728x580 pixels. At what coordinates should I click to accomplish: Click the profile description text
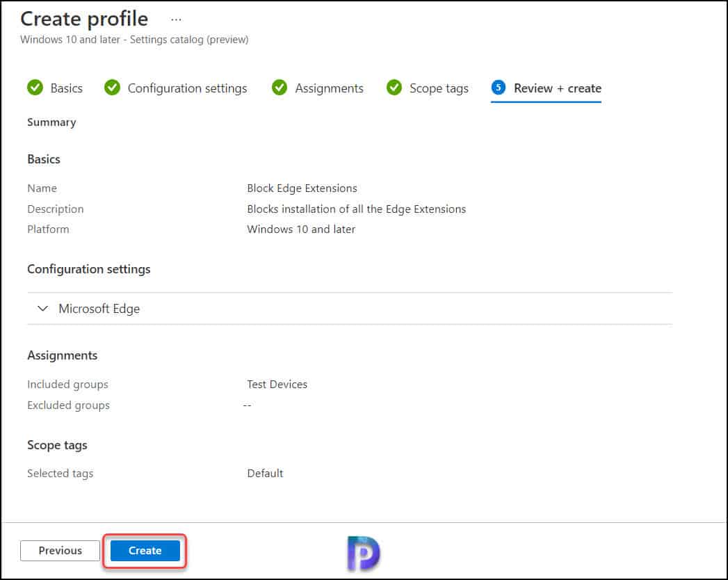point(357,209)
